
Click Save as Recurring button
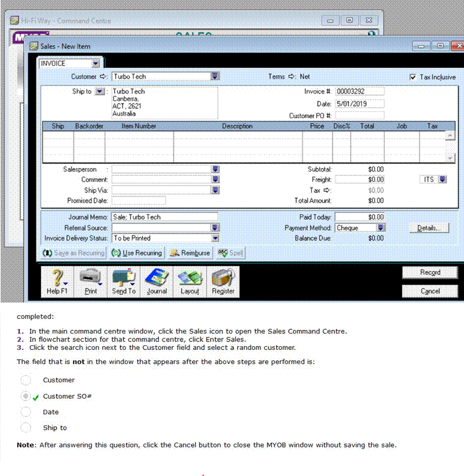[x=74, y=253]
